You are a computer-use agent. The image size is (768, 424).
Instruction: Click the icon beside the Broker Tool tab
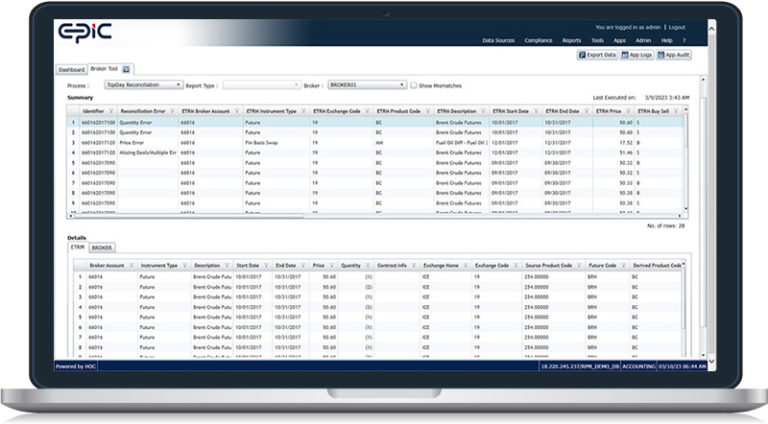[126, 70]
